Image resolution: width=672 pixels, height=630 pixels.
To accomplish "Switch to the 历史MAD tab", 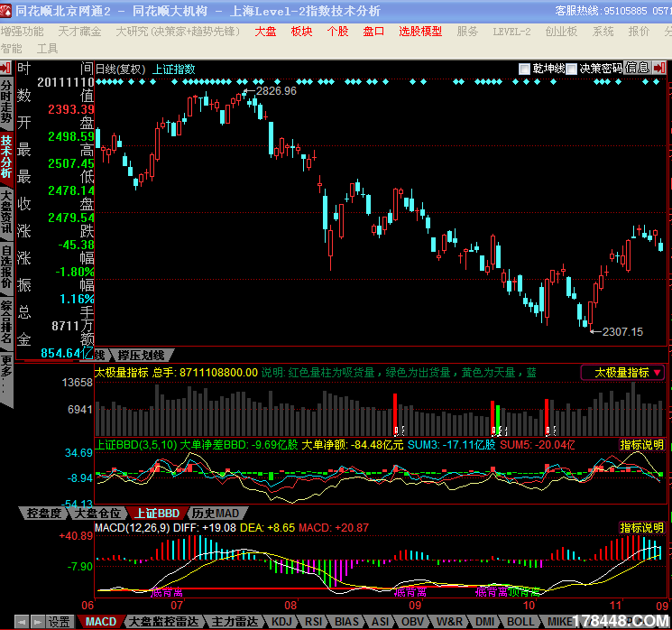I will pos(216,513).
